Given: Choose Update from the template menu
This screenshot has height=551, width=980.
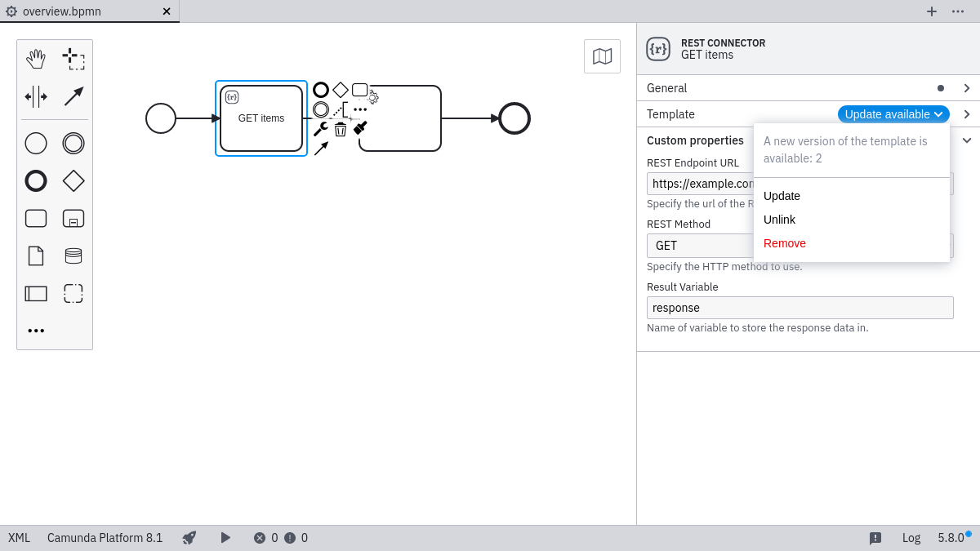Looking at the screenshot, I should coord(782,196).
